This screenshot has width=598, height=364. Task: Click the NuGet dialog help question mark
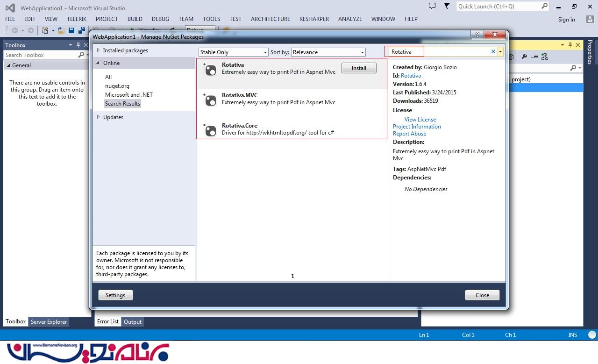tap(477, 35)
